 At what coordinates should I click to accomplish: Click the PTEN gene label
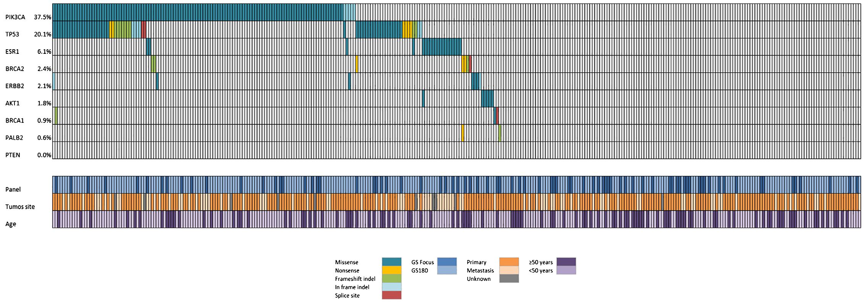(13, 155)
